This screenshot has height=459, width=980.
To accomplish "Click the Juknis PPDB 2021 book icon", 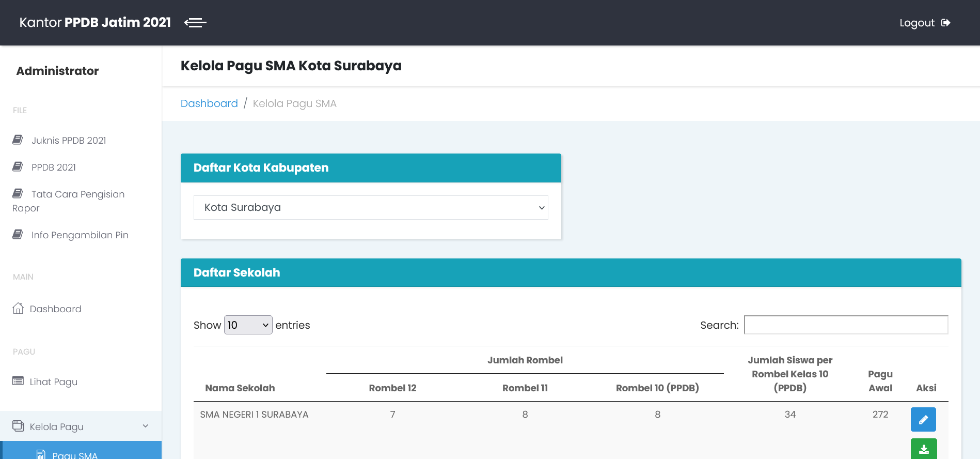I will click(18, 140).
